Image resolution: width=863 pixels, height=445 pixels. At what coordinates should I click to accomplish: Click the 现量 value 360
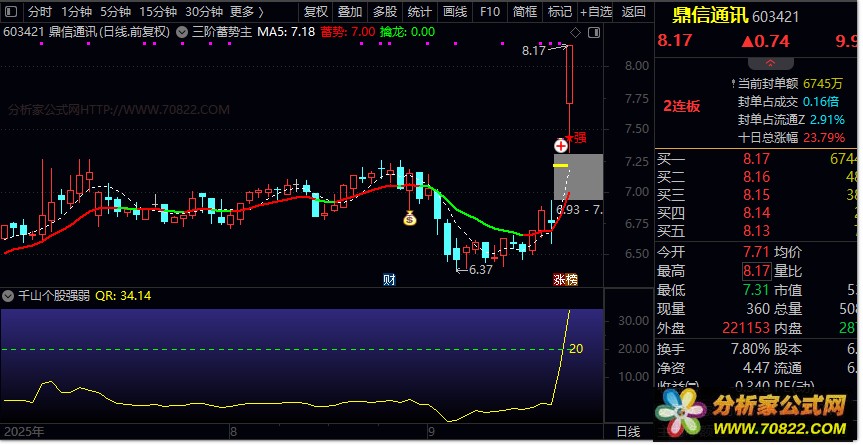click(758, 309)
